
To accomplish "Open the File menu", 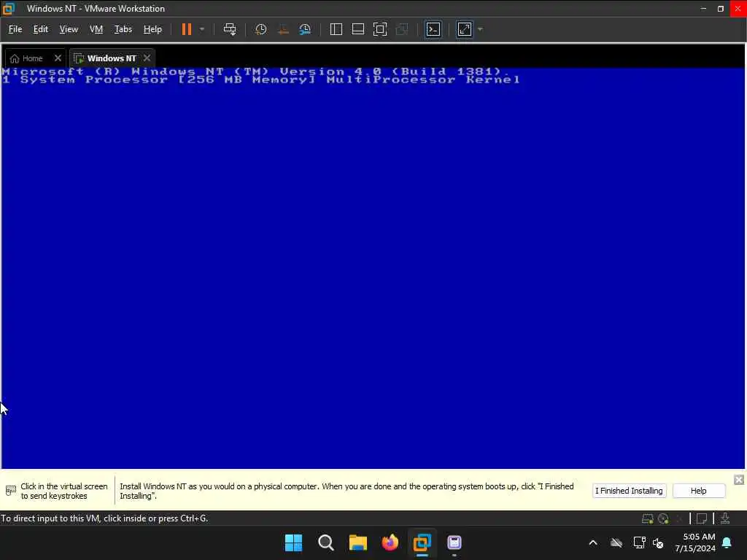I will tap(15, 29).
